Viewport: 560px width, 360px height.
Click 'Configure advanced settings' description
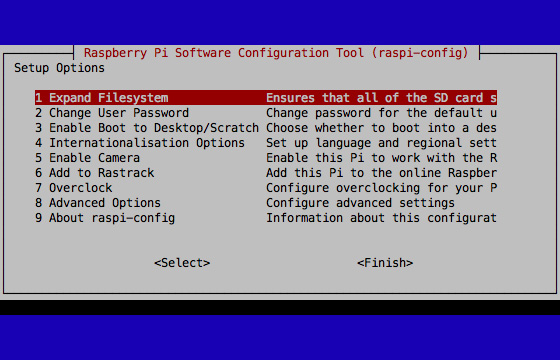click(x=360, y=203)
